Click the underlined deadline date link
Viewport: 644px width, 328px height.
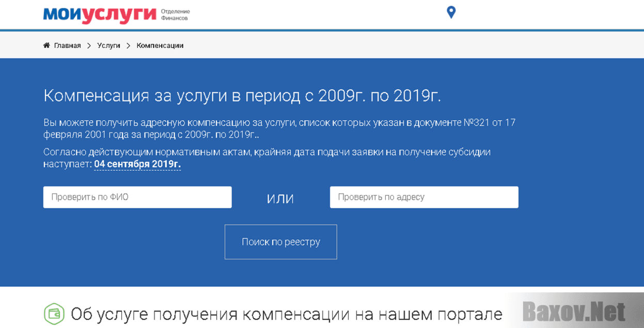pyautogui.click(x=137, y=162)
